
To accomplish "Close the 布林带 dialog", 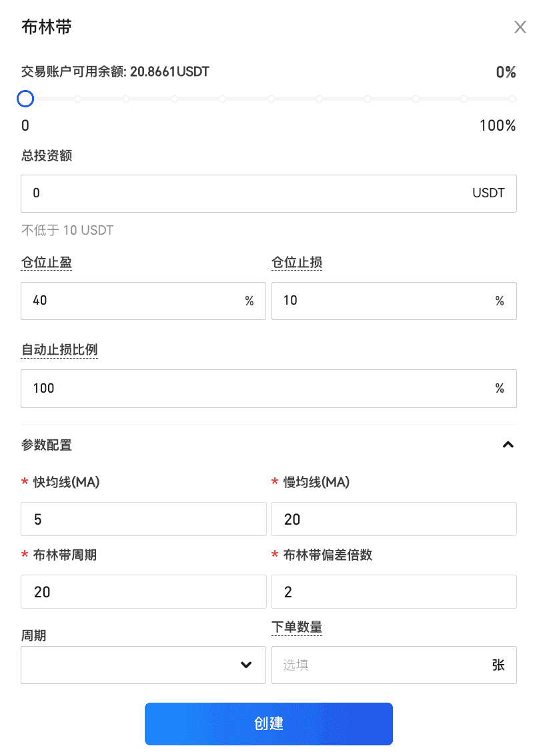I will pyautogui.click(x=520, y=27).
